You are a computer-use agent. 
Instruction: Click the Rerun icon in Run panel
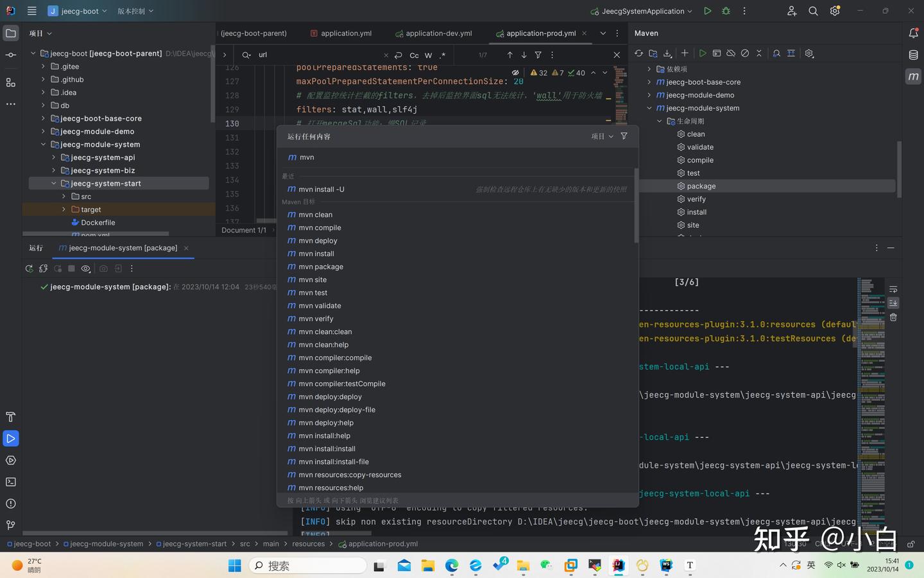click(x=29, y=268)
